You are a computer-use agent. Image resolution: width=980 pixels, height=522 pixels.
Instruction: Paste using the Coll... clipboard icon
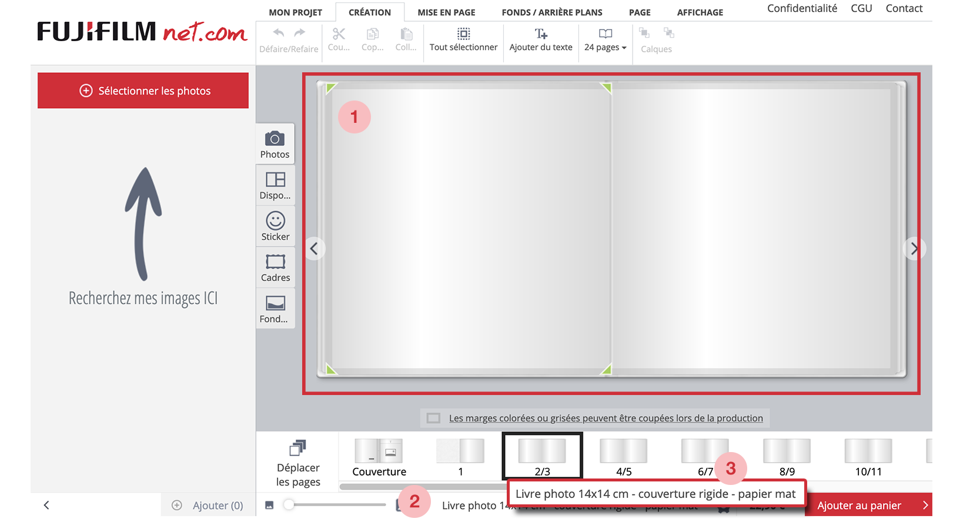(406, 39)
